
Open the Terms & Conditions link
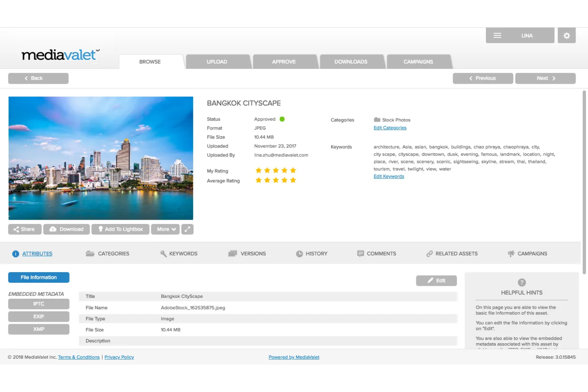[x=79, y=357]
